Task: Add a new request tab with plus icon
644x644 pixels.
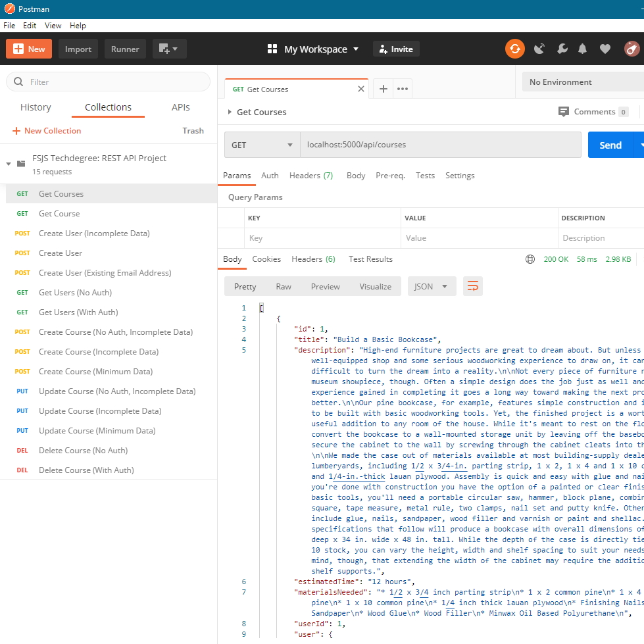Action: pyautogui.click(x=384, y=89)
